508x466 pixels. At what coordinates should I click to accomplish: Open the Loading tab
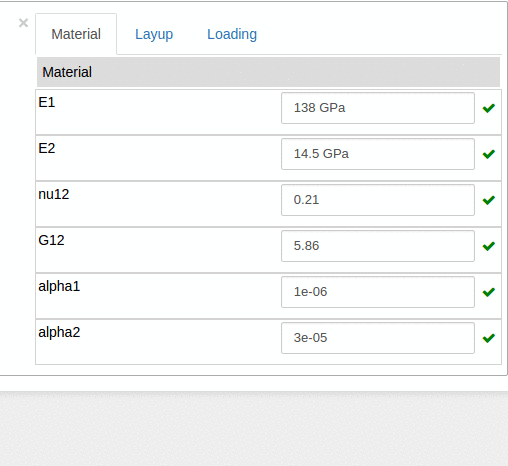pos(232,34)
